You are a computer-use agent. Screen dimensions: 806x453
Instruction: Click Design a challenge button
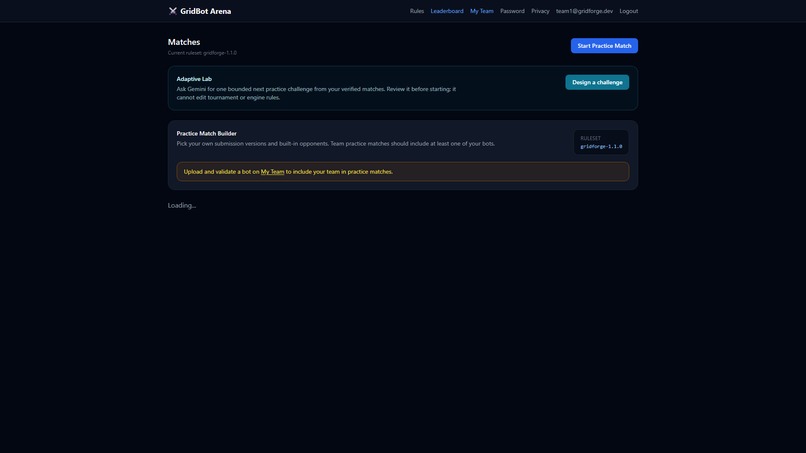pos(597,82)
